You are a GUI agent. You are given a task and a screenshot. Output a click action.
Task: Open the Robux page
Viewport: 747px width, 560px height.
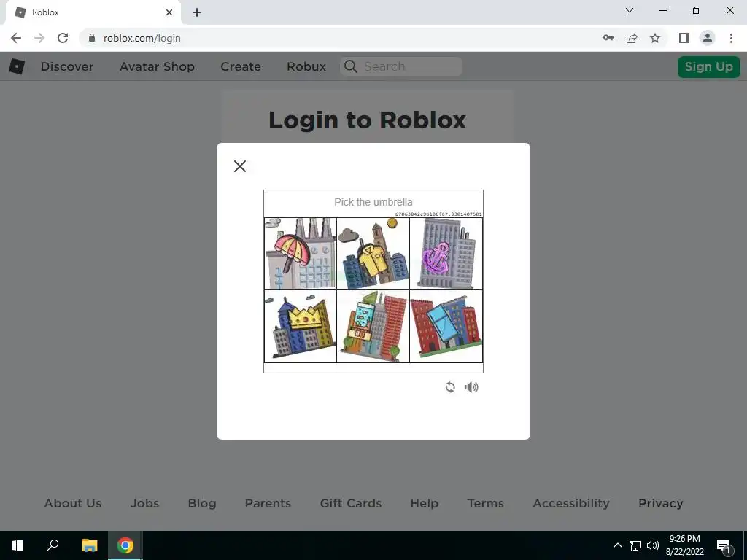point(306,66)
